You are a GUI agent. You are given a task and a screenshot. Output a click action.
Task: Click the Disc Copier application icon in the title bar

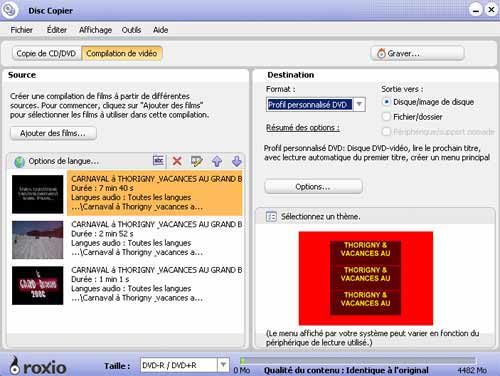pyautogui.click(x=9, y=10)
